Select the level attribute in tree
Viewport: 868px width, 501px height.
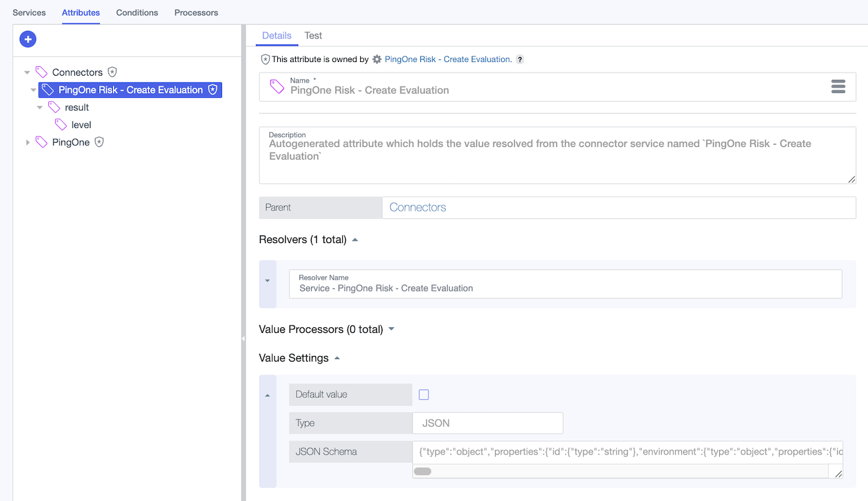click(x=81, y=125)
